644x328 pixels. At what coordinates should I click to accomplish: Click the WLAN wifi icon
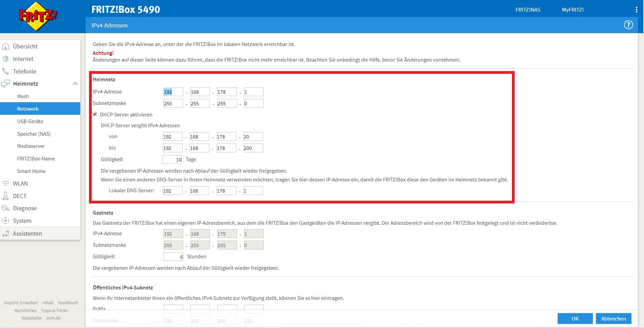coord(6,183)
